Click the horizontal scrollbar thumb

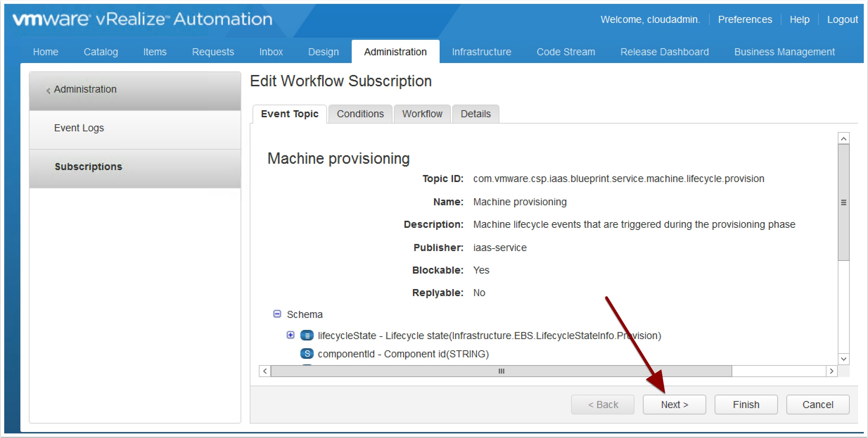[x=501, y=371]
